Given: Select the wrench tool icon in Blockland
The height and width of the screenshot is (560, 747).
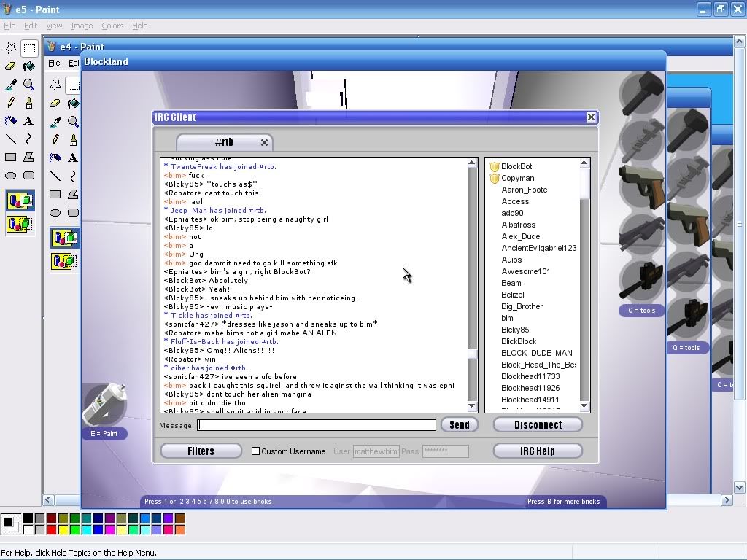Looking at the screenshot, I should tap(642, 141).
